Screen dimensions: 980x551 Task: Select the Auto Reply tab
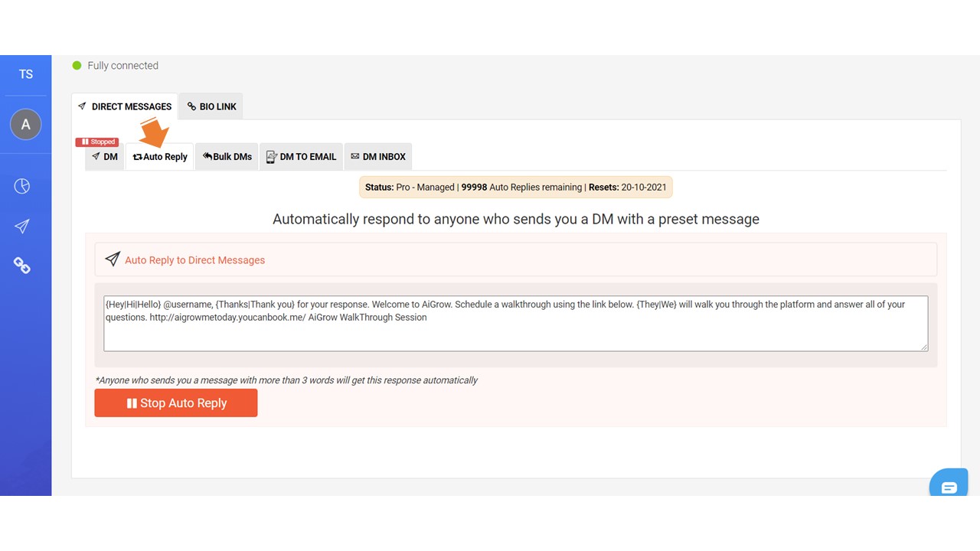pyautogui.click(x=160, y=157)
